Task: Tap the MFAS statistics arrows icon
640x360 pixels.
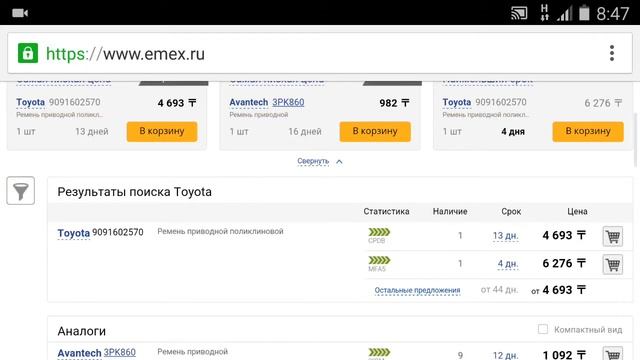Action: 379,260
